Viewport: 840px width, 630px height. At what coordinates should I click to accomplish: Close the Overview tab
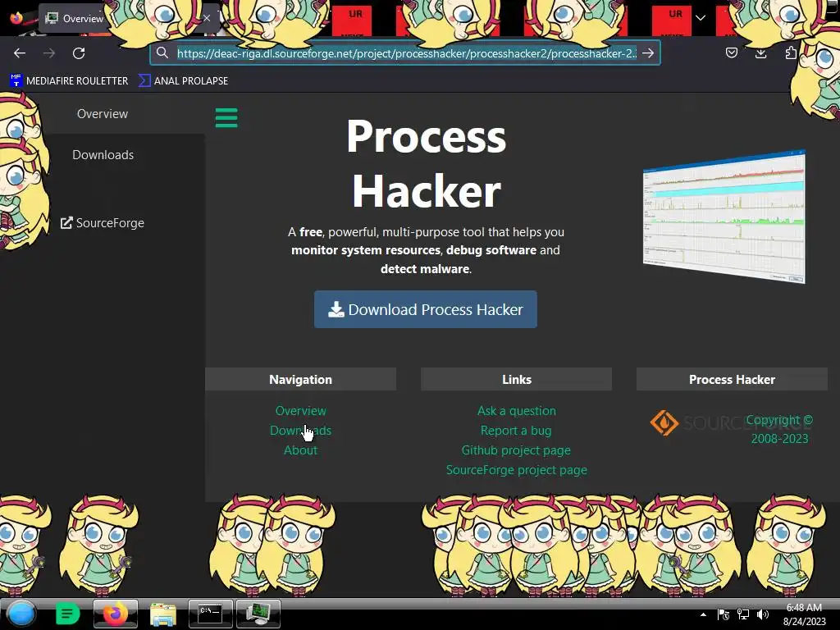click(x=207, y=18)
